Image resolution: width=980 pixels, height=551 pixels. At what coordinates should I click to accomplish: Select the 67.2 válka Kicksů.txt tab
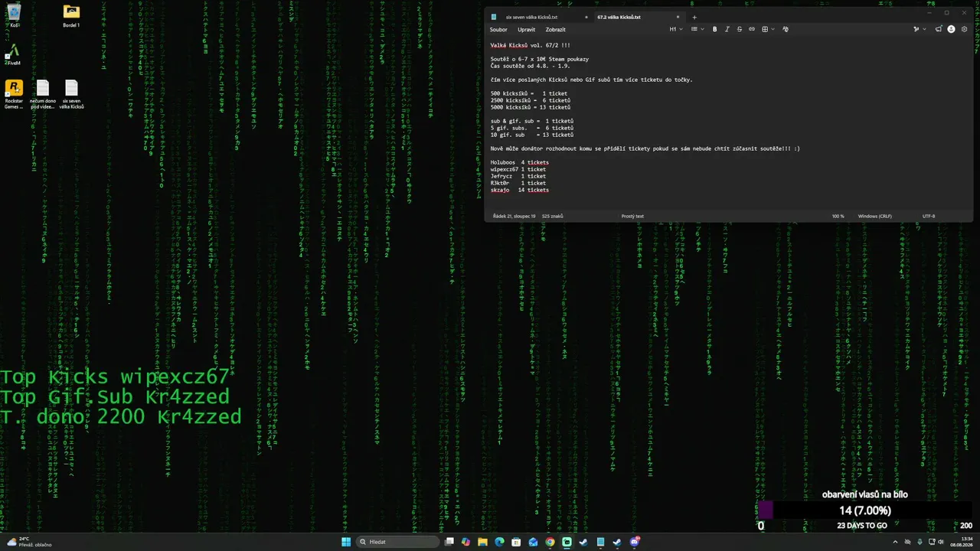tap(619, 17)
